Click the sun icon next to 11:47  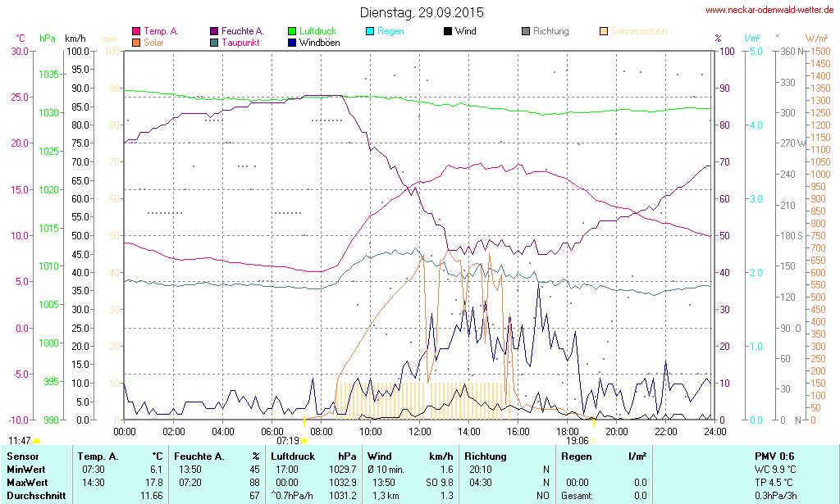point(36,441)
